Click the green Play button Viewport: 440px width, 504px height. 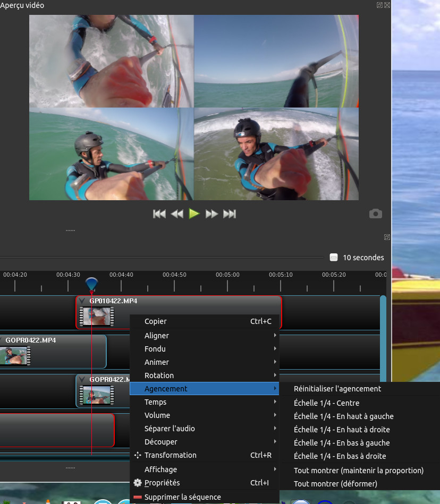point(194,214)
